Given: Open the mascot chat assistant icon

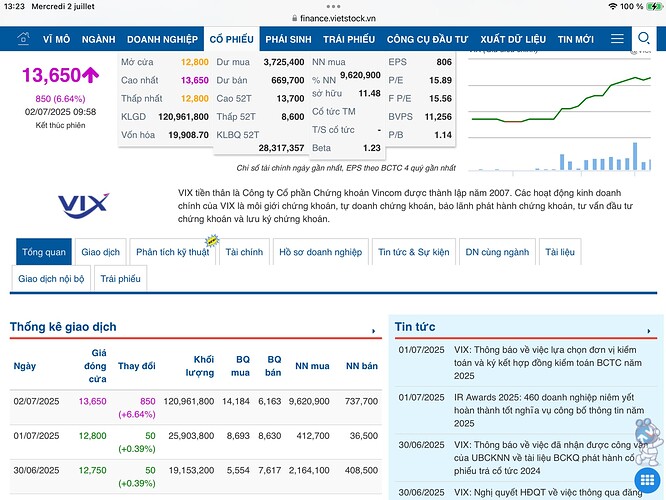Looking at the screenshot, I should pos(648,440).
